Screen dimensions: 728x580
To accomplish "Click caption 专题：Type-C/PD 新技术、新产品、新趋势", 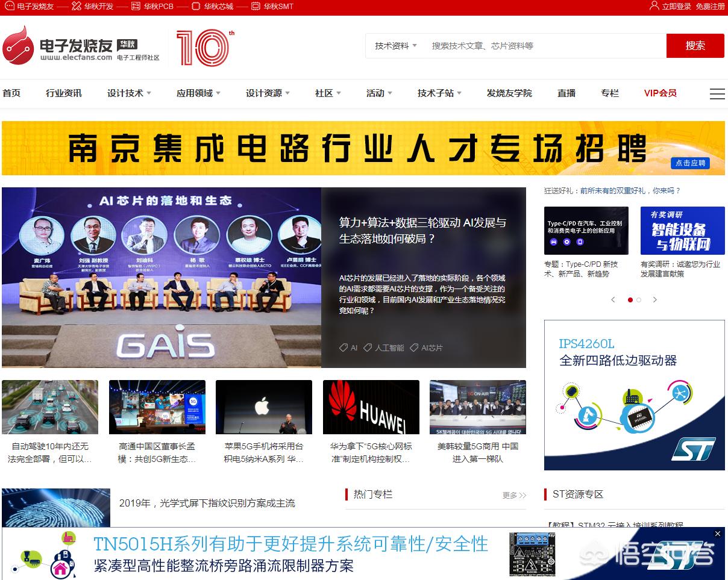I will click(582, 269).
